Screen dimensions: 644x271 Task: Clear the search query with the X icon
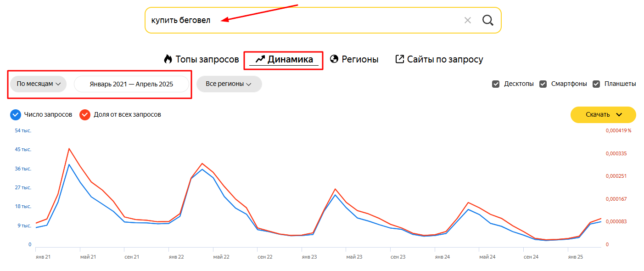(468, 20)
